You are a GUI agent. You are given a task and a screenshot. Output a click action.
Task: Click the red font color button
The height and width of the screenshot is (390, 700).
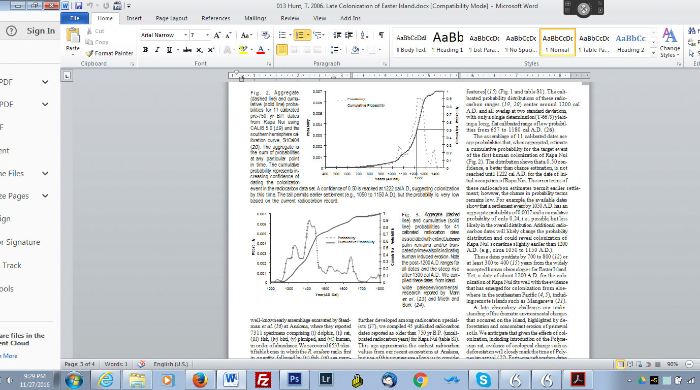[261, 50]
